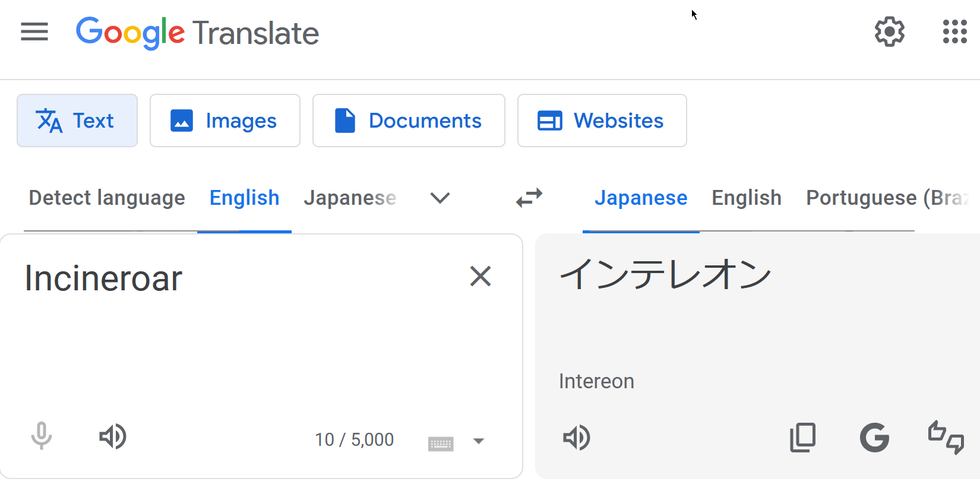Start voice input with the microphone
This screenshot has height=488, width=980.
(42, 436)
